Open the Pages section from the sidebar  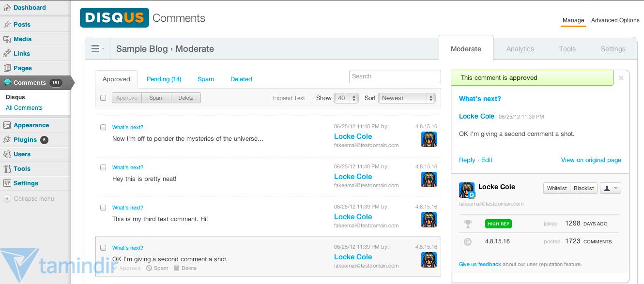(x=7, y=68)
